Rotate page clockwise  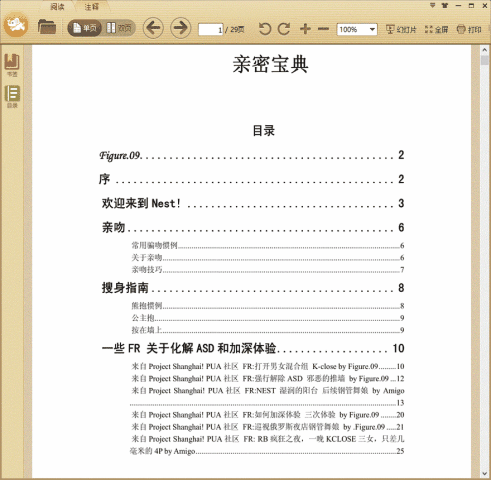(x=284, y=29)
